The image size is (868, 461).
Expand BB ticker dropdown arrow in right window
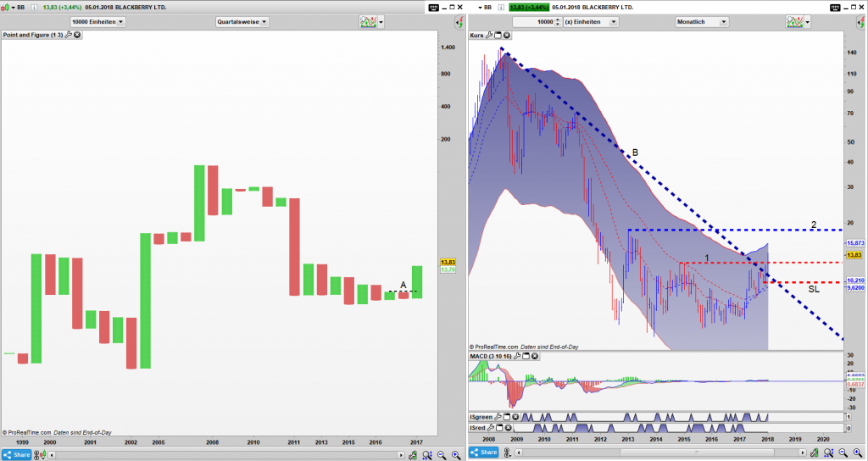(x=480, y=8)
